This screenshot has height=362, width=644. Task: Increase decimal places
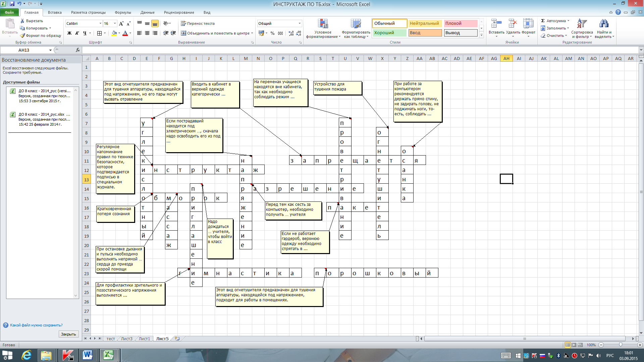click(291, 33)
